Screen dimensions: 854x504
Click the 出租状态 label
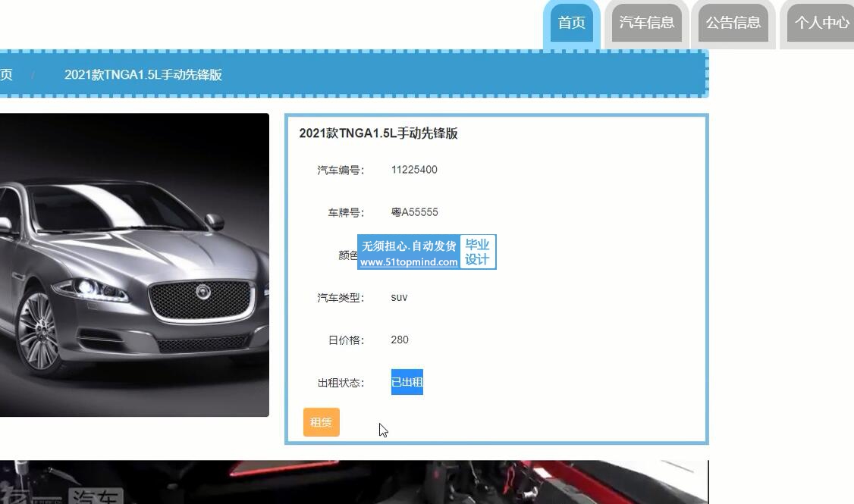point(341,383)
